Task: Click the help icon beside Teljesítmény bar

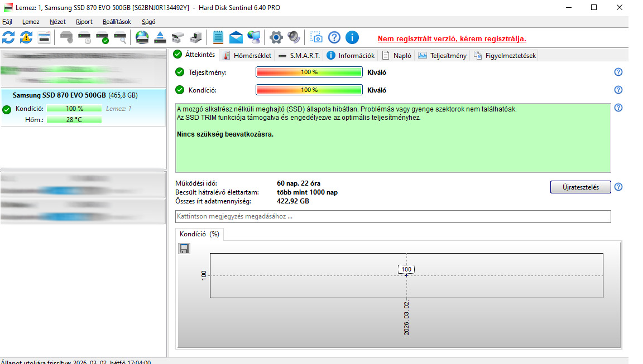Action: pyautogui.click(x=618, y=72)
